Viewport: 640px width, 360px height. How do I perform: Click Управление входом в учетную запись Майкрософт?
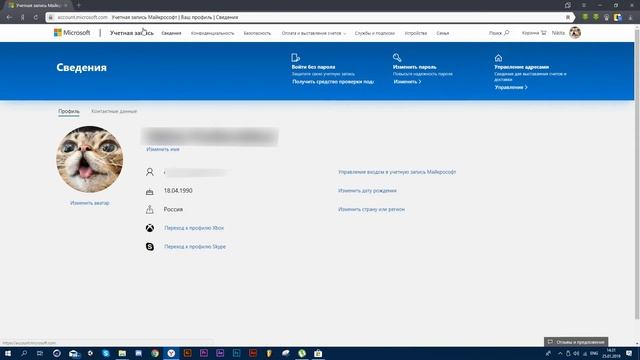pos(397,172)
